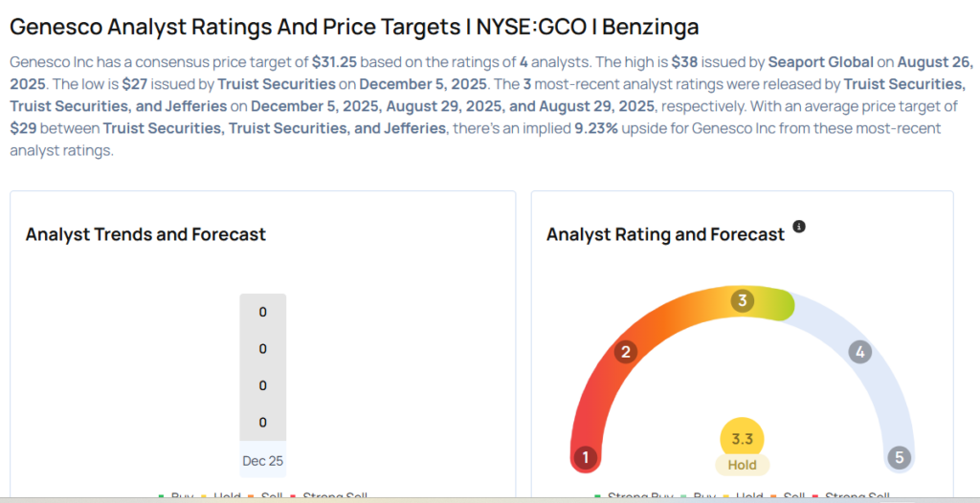This screenshot has height=503, width=980.
Task: Click the gray column above Dec 25
Action: (262, 368)
